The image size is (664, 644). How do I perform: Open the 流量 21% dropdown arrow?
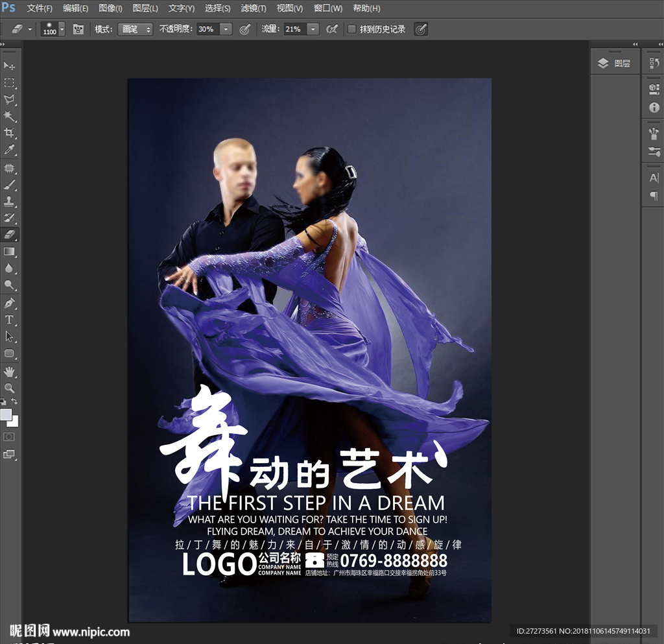pos(313,29)
